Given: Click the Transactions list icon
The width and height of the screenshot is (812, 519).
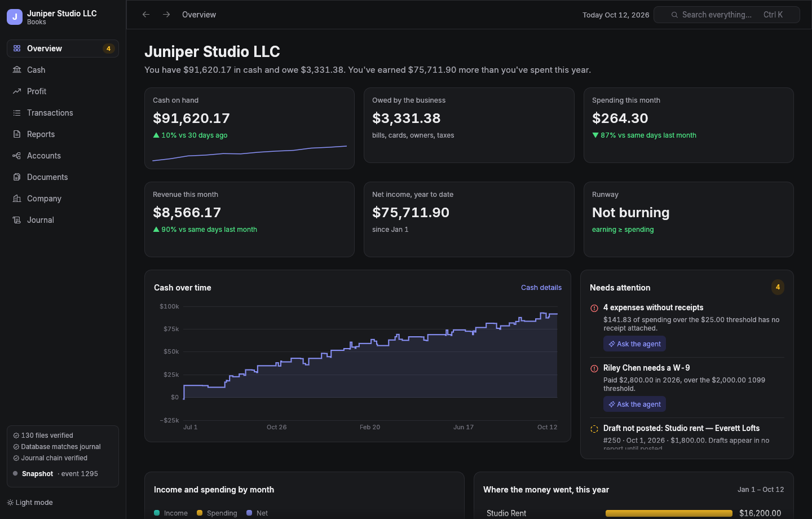Looking at the screenshot, I should tap(17, 113).
